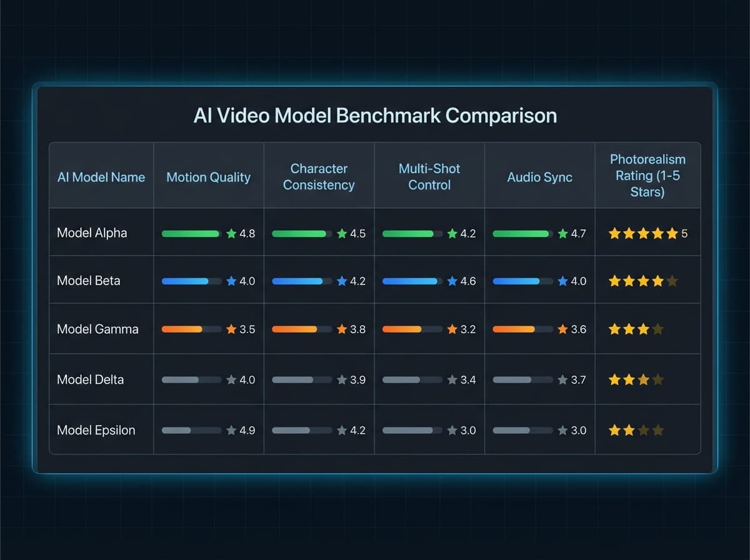Click the dimmed fifth star in Gamma's photorealism row
Image resolution: width=750 pixels, height=560 pixels.
pos(672,328)
